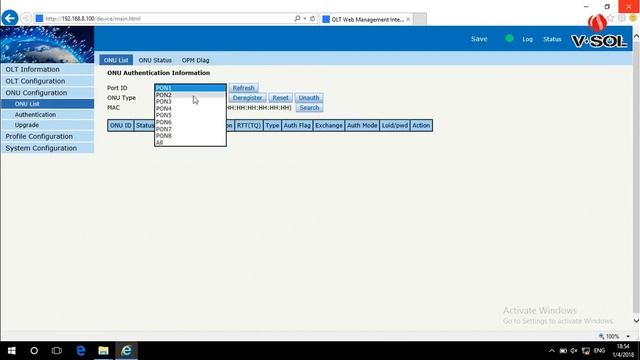Click the favorites star icon
Image resolution: width=640 pixels, height=360 pixels.
[x=611, y=18]
